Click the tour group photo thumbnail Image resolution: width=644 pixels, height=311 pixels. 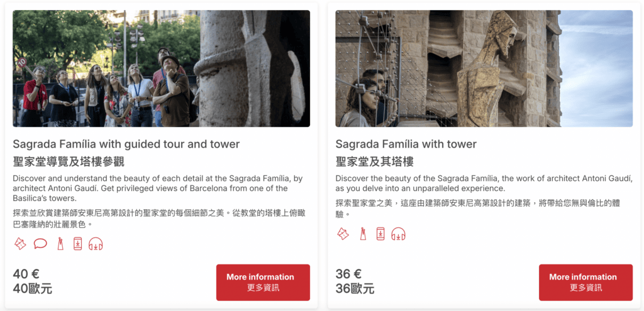(x=162, y=68)
